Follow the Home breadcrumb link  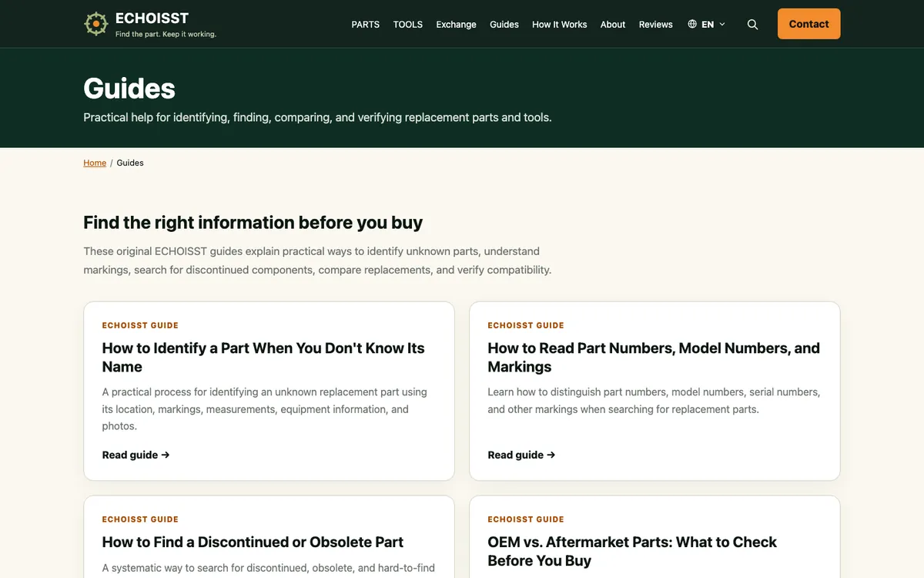point(95,163)
